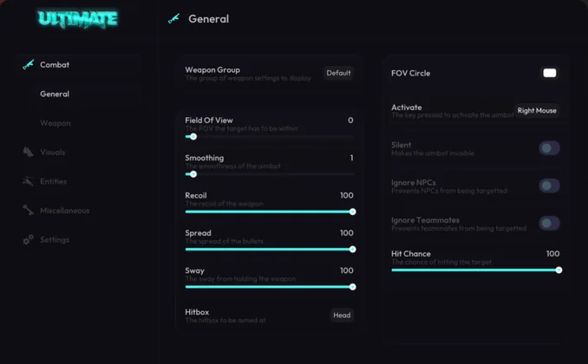The width and height of the screenshot is (588, 364).
Task: Click the Field Of View value 0
Action: click(350, 120)
